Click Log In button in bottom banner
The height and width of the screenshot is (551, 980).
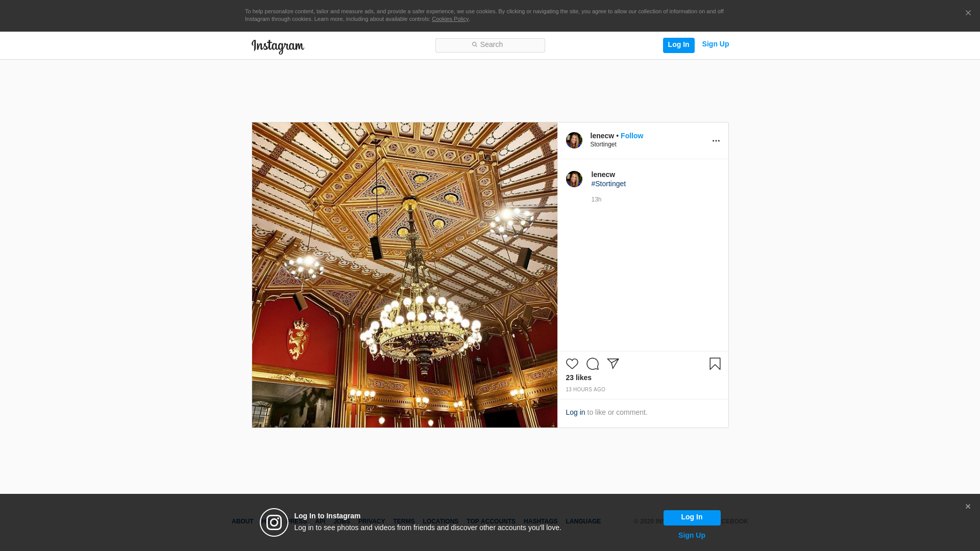click(692, 517)
